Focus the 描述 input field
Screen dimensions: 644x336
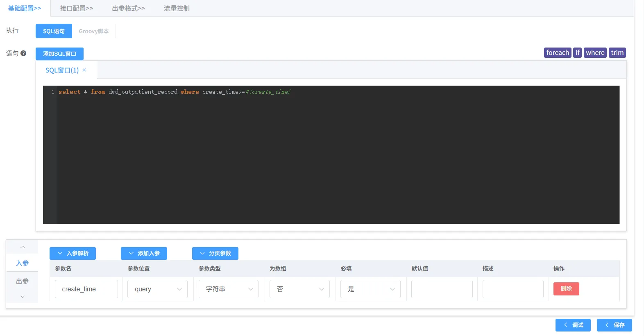[513, 289]
